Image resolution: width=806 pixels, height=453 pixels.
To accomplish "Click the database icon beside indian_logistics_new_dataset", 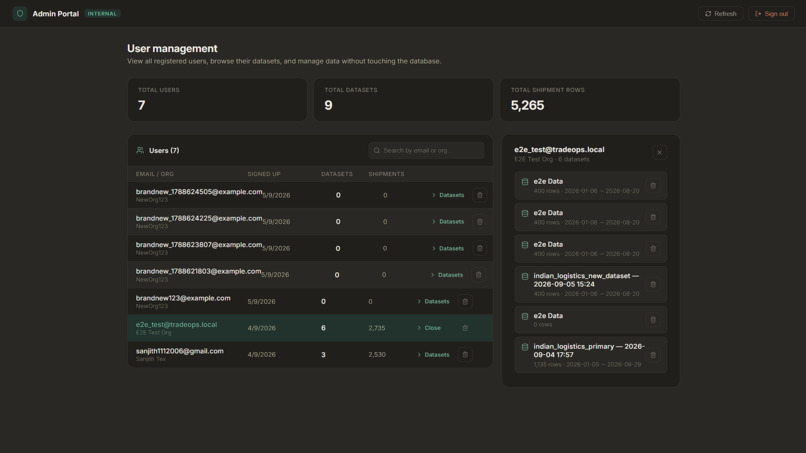I will [525, 276].
